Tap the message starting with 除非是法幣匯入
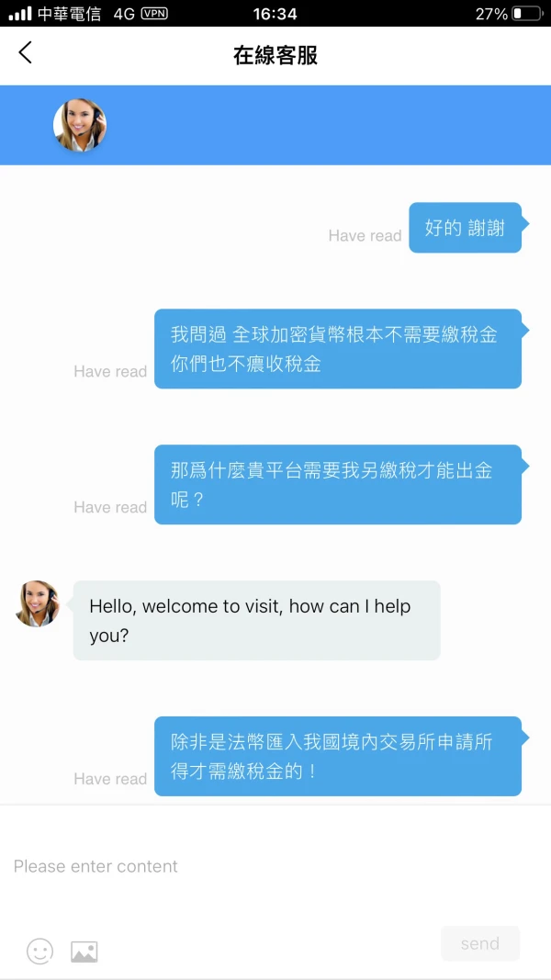 click(338, 756)
